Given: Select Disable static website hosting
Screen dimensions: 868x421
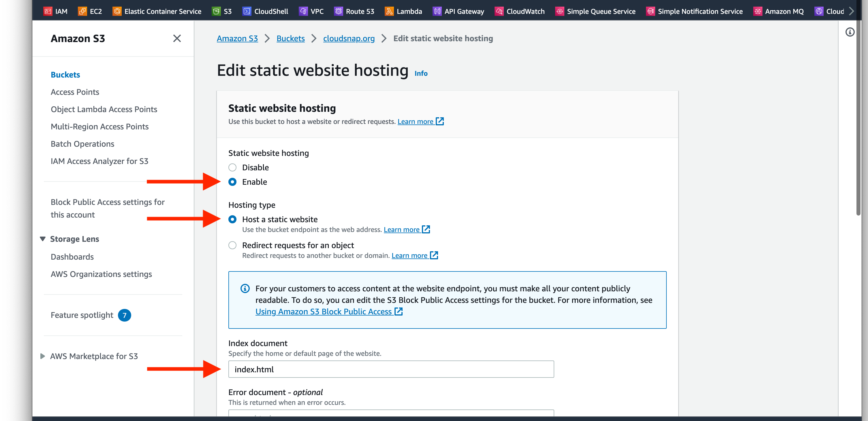Looking at the screenshot, I should [232, 167].
